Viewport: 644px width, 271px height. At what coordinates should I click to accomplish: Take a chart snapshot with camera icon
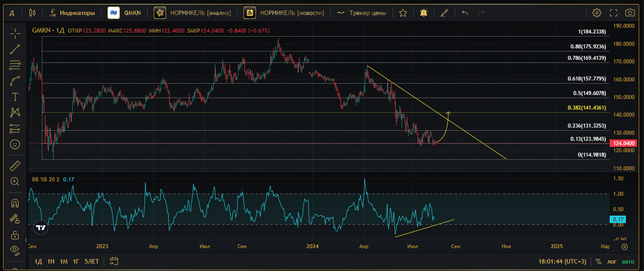click(630, 13)
